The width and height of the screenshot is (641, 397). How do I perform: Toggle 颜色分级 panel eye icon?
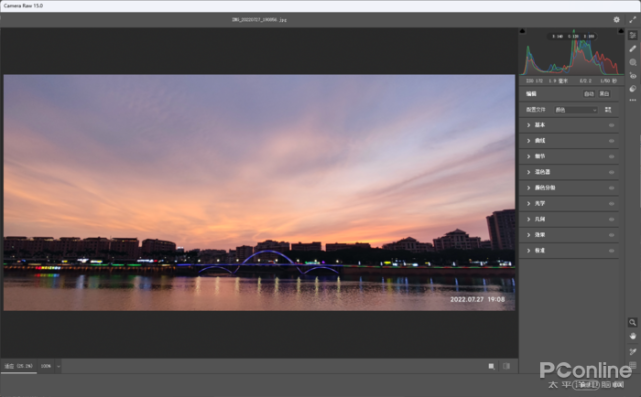pyautogui.click(x=612, y=188)
